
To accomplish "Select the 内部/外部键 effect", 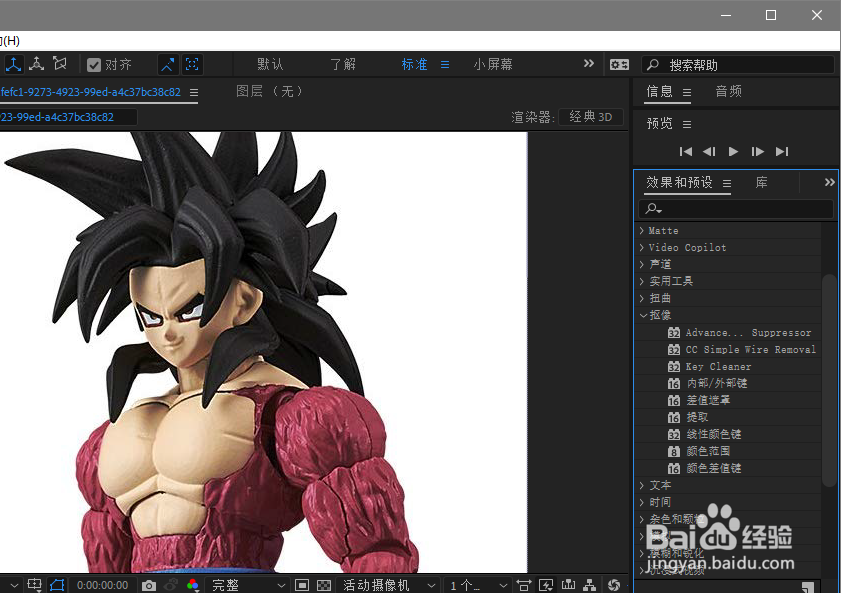I will point(708,383).
